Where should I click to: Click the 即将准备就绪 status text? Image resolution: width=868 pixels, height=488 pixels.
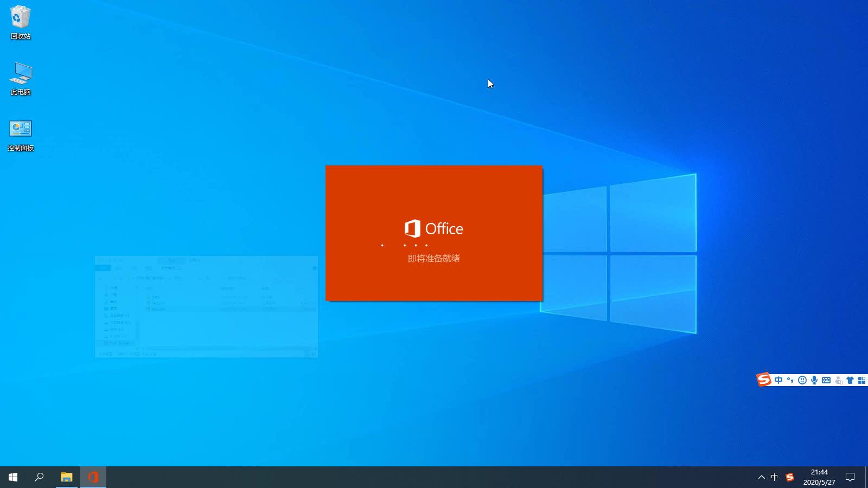tap(434, 259)
